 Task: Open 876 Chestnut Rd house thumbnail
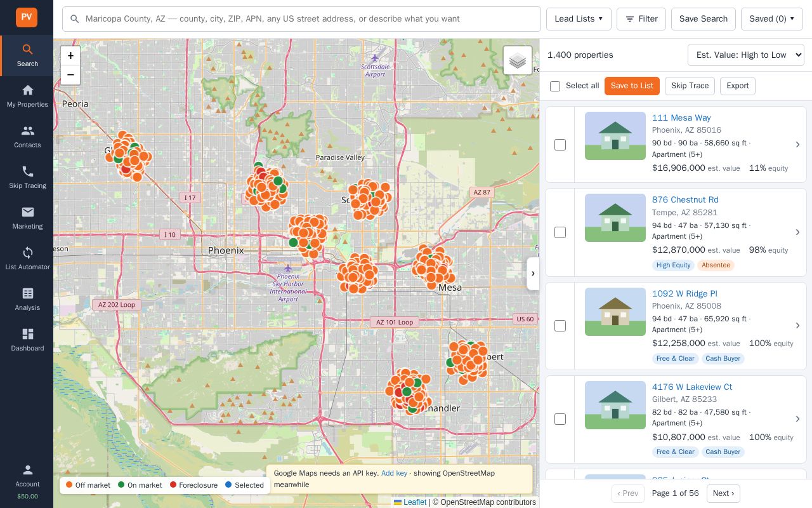click(x=615, y=218)
